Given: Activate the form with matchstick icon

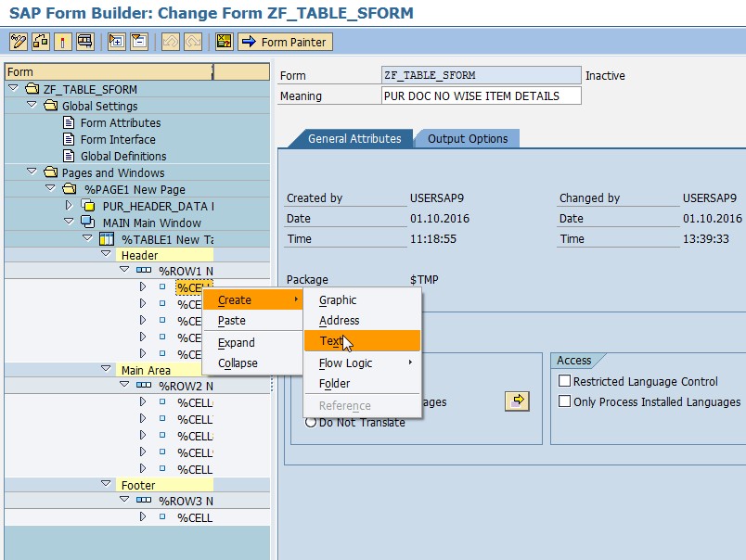Looking at the screenshot, I should click(x=62, y=42).
